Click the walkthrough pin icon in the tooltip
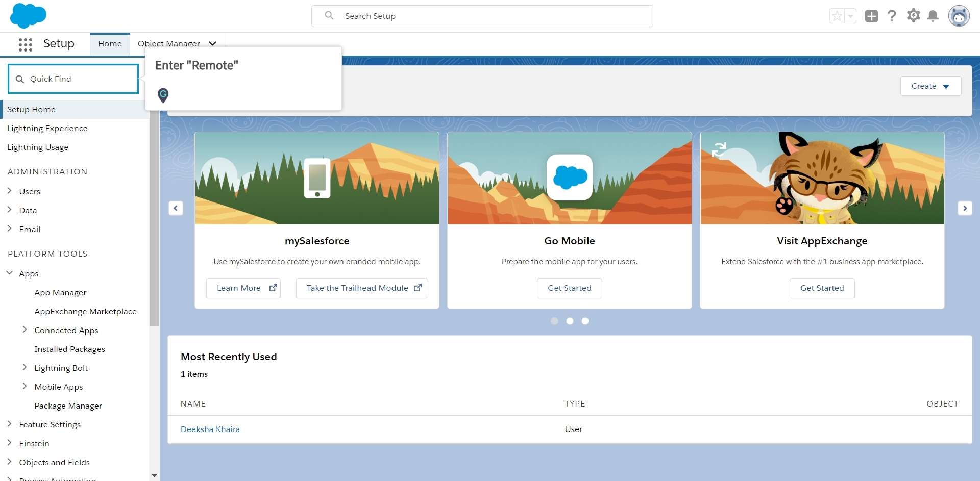 (x=163, y=95)
